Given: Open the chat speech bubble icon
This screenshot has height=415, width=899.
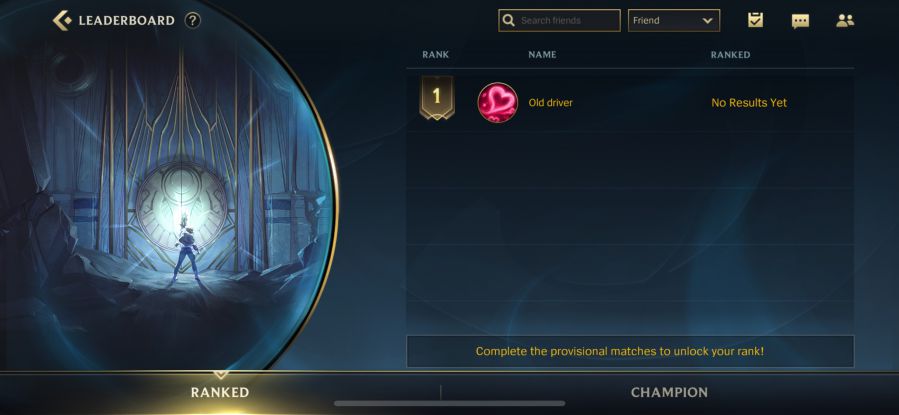Looking at the screenshot, I should (x=800, y=21).
